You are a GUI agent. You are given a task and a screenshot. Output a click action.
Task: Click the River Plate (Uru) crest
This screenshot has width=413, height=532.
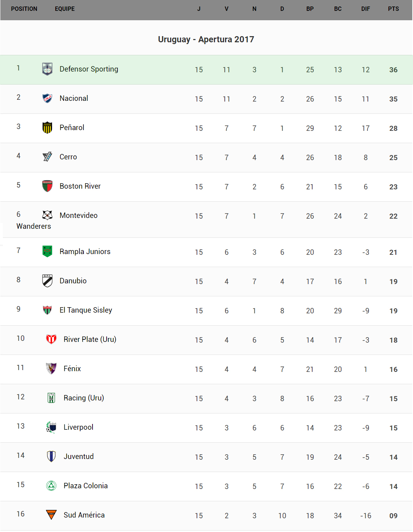click(x=51, y=339)
